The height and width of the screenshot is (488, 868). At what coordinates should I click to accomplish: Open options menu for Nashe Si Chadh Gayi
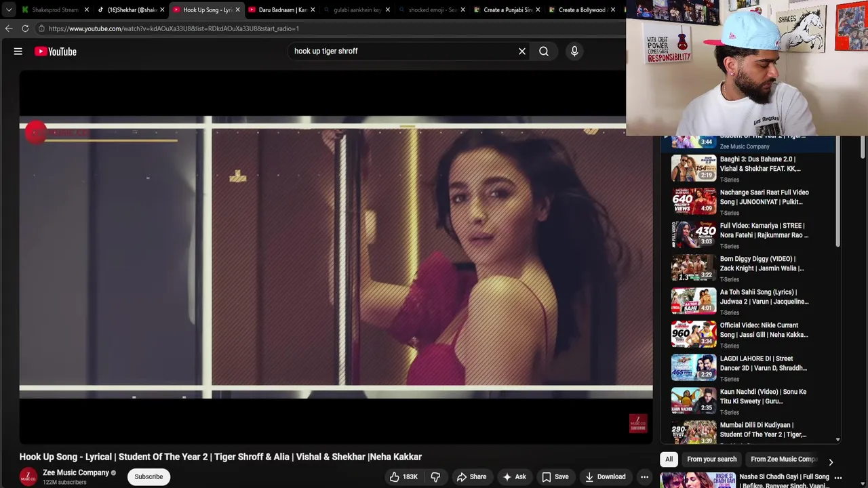tap(838, 478)
